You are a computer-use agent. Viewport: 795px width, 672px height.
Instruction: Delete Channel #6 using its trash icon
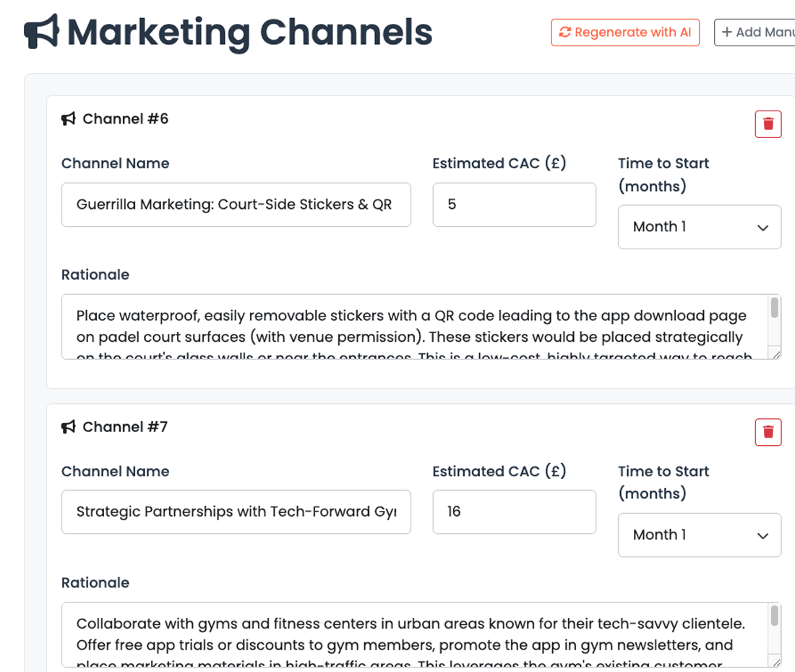coord(768,124)
